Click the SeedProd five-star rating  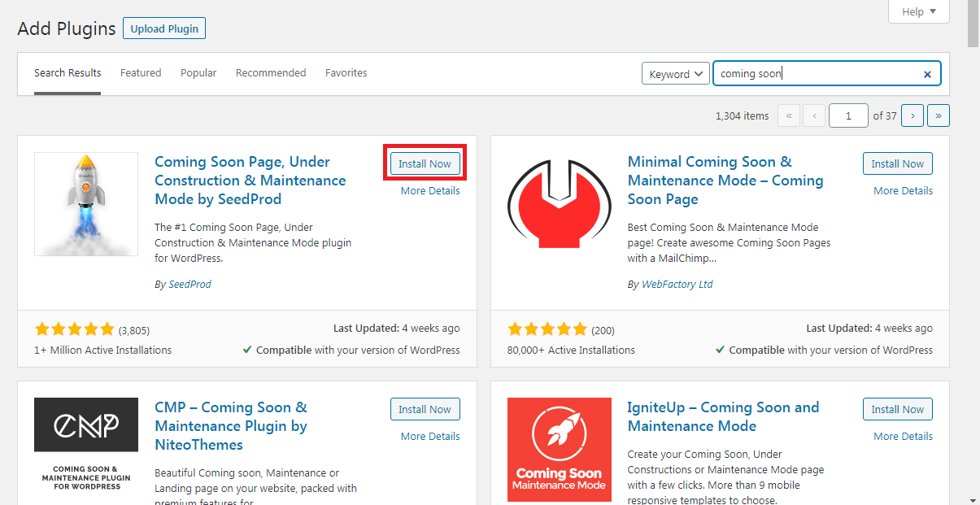(x=75, y=329)
